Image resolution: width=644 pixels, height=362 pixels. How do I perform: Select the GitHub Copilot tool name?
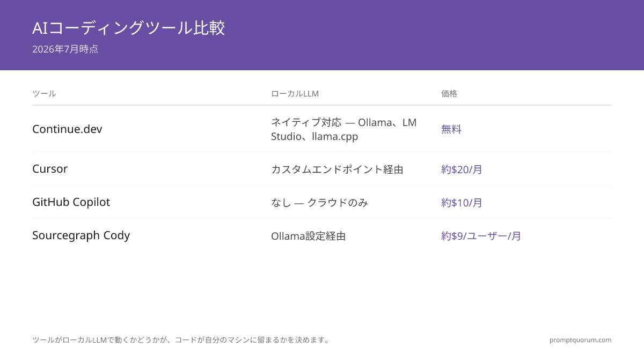point(71,202)
